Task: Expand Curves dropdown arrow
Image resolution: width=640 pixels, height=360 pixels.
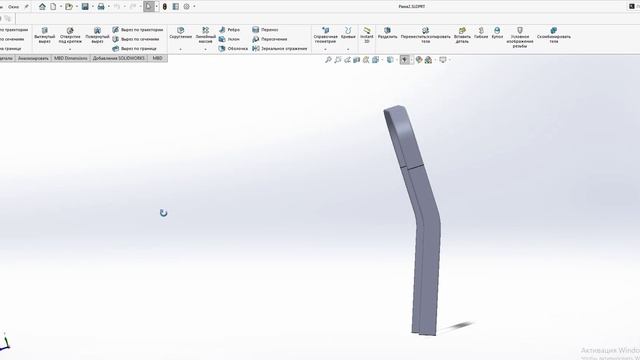Action: [348, 49]
